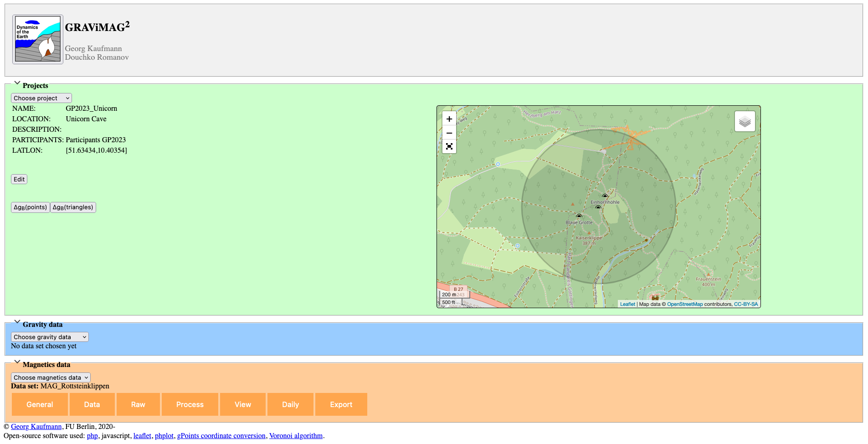Screen dimensions: 868x444
Task: Collapse the Projects section
Action: pos(17,83)
